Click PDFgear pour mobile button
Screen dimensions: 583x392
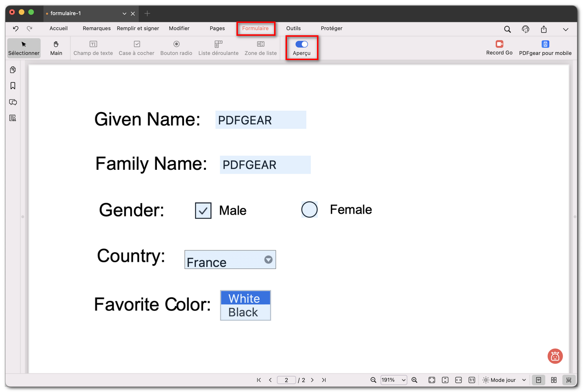click(545, 48)
